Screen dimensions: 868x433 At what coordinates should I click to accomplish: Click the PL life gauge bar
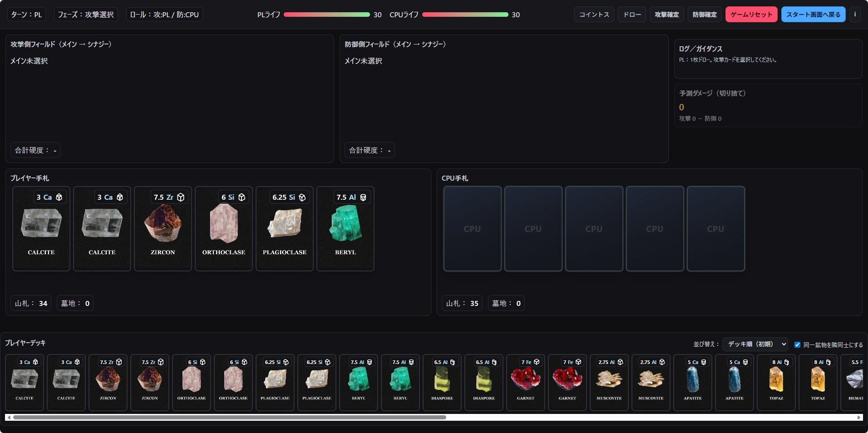(326, 15)
